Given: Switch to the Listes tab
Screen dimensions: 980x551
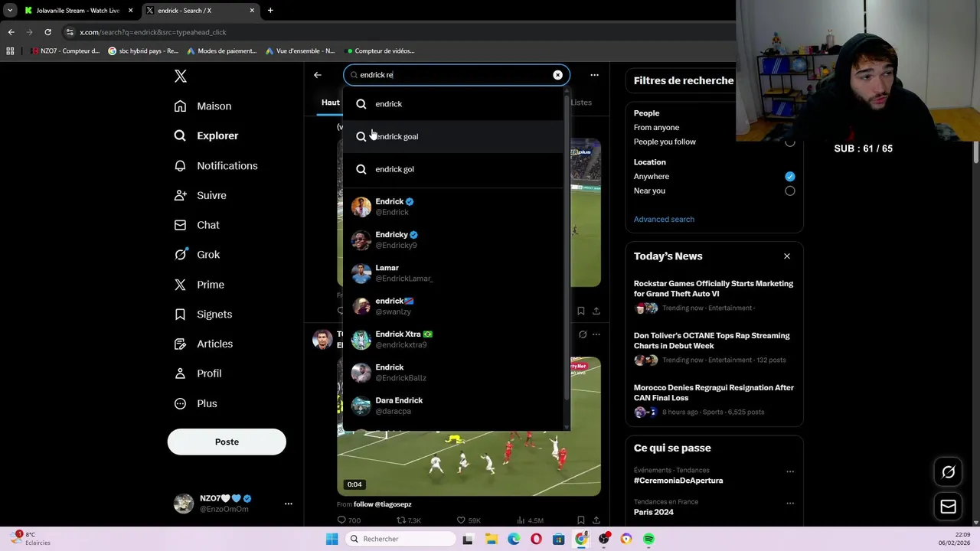Looking at the screenshot, I should pos(581,103).
